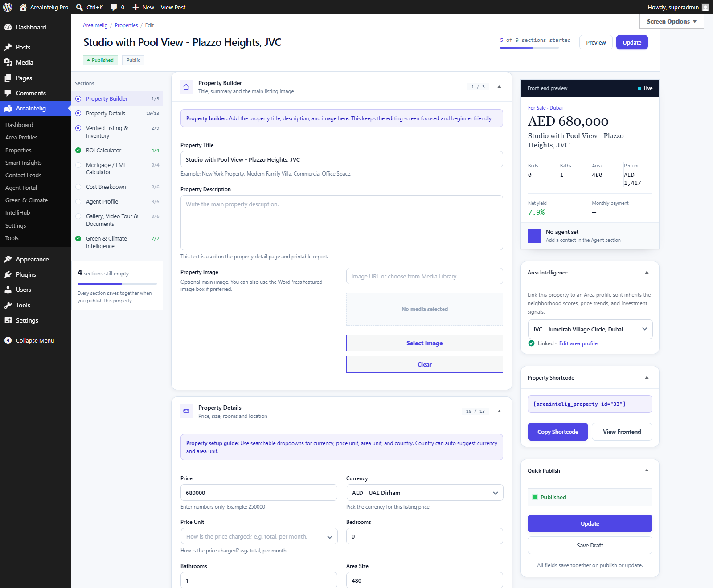
Task: Click the Settings sliders icon in sidebar
Action: tap(8, 320)
